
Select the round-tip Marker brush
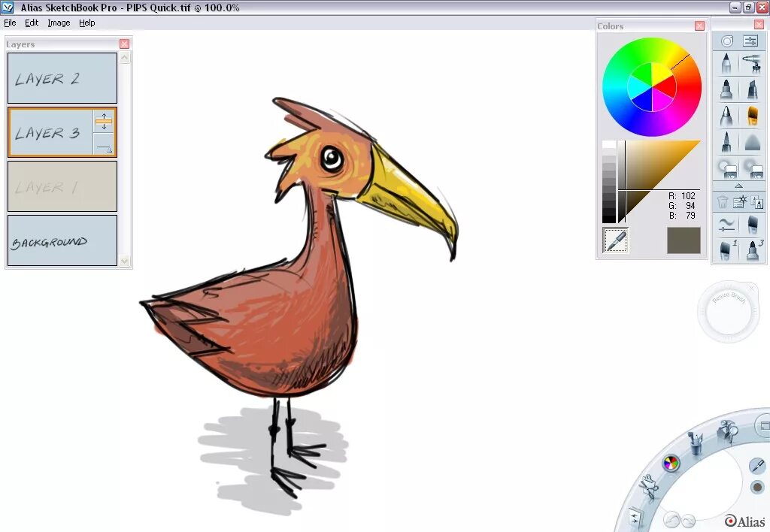[x=726, y=90]
